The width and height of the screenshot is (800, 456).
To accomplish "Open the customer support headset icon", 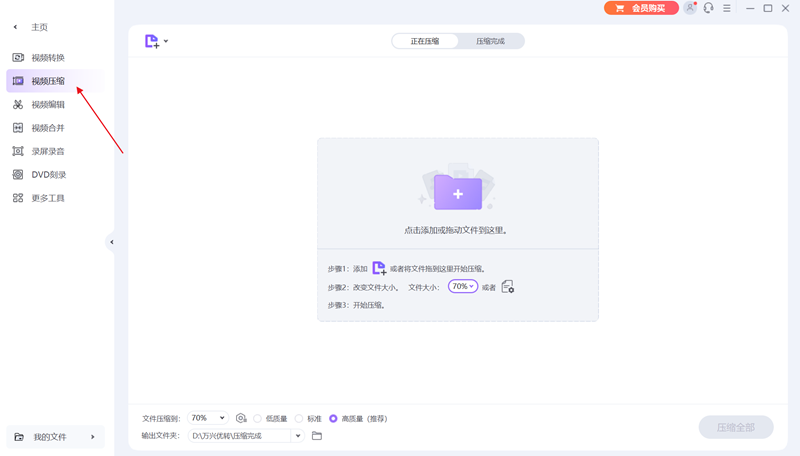I will click(x=709, y=8).
